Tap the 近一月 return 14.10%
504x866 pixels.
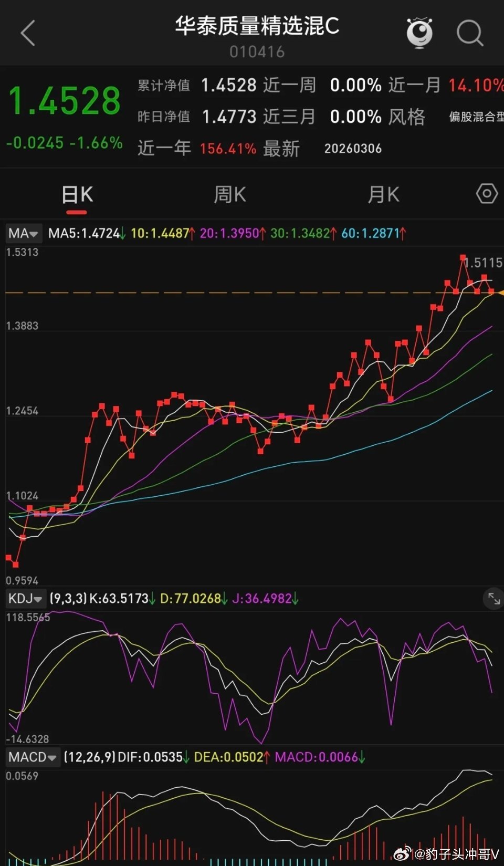[x=476, y=85]
